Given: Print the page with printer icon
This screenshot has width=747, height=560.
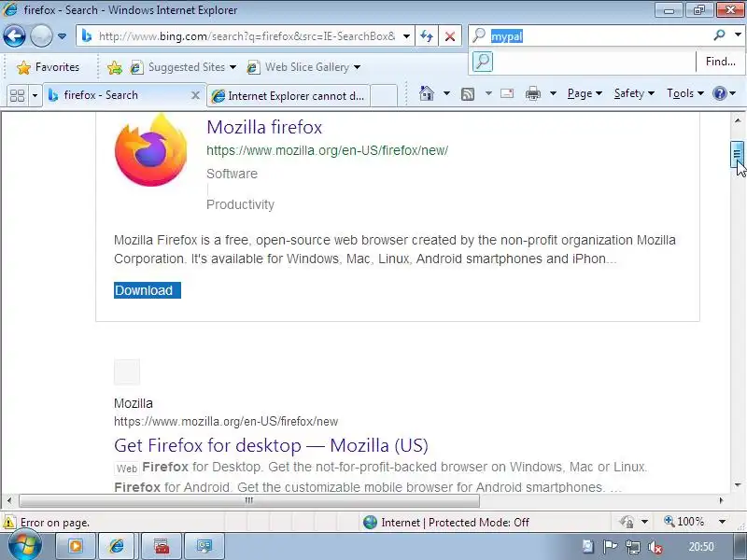Looking at the screenshot, I should click(532, 94).
